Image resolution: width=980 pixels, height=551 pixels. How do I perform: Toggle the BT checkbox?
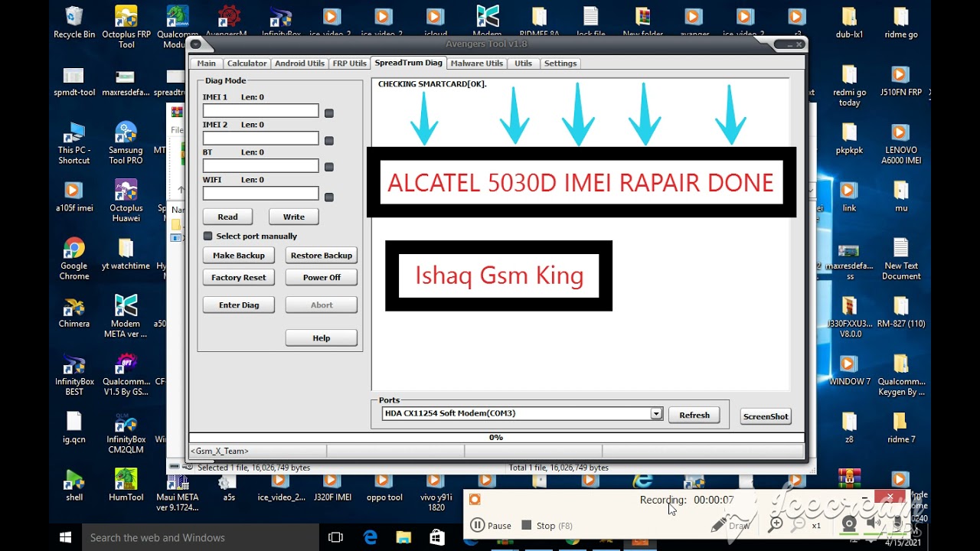click(x=329, y=167)
